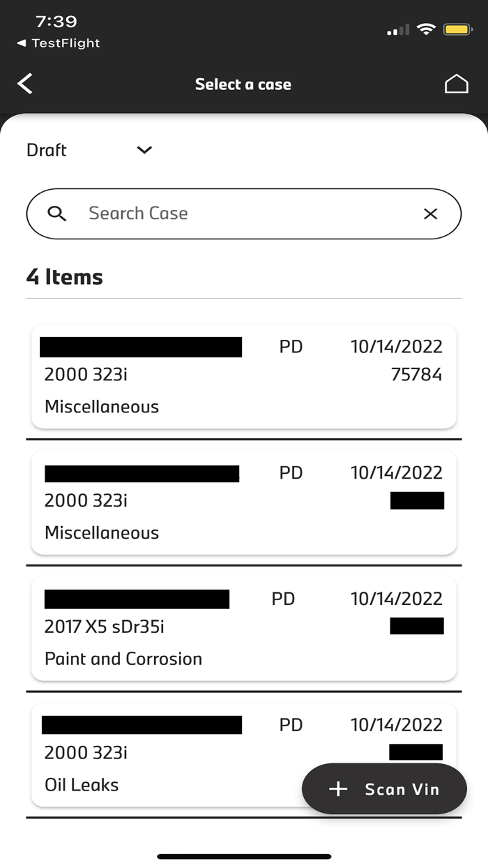Image resolution: width=488 pixels, height=868 pixels.
Task: Return to TestFlight app
Action: click(x=59, y=43)
